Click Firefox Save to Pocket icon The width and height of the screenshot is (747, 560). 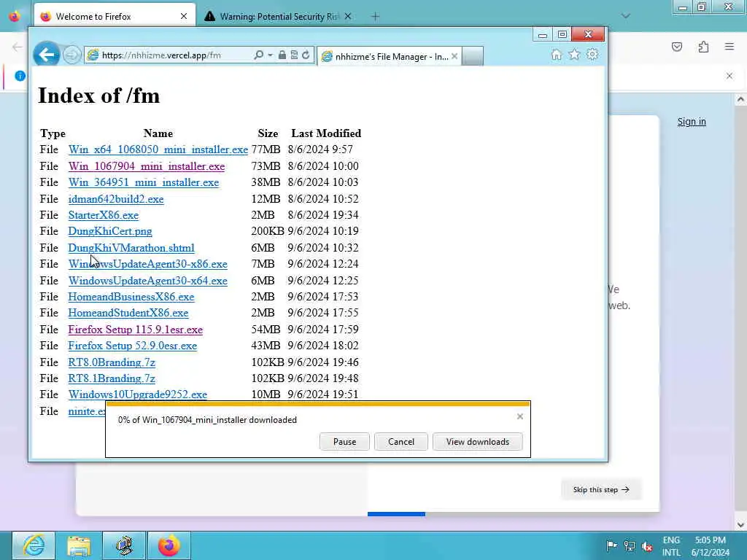pyautogui.click(x=677, y=47)
